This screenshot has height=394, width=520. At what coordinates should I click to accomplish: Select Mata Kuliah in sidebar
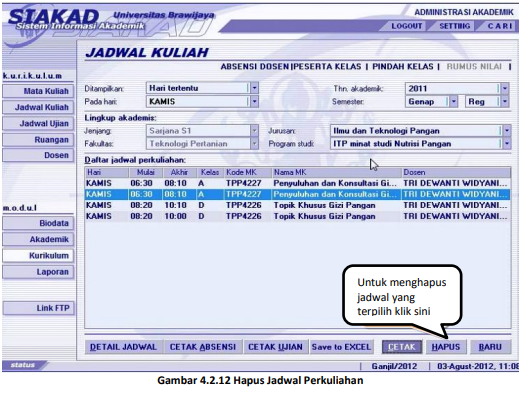pos(38,91)
